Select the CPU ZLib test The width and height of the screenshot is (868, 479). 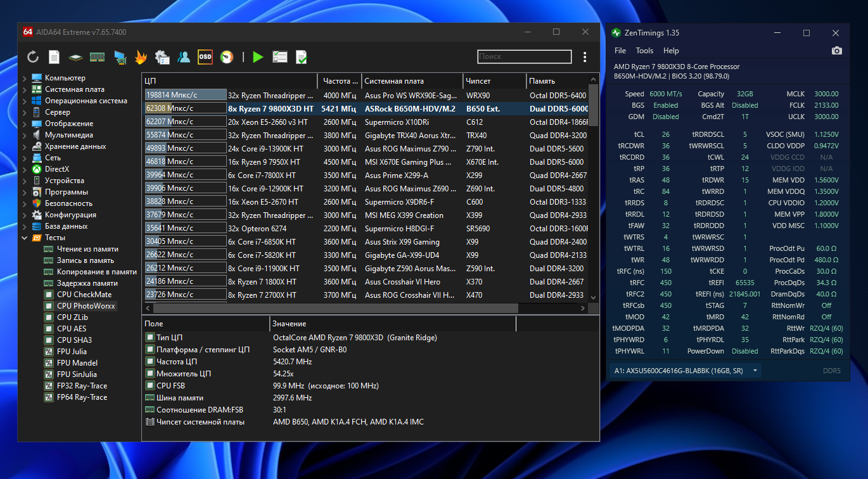coord(72,317)
